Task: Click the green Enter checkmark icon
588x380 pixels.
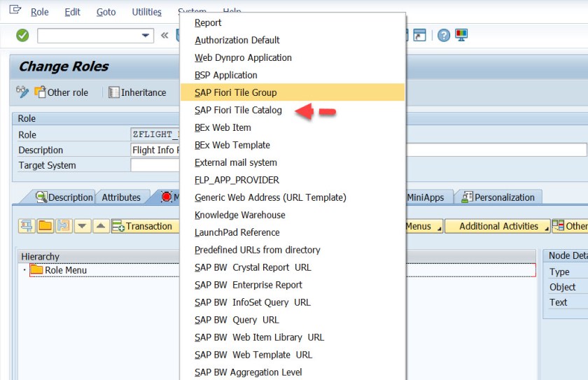Action: point(22,36)
